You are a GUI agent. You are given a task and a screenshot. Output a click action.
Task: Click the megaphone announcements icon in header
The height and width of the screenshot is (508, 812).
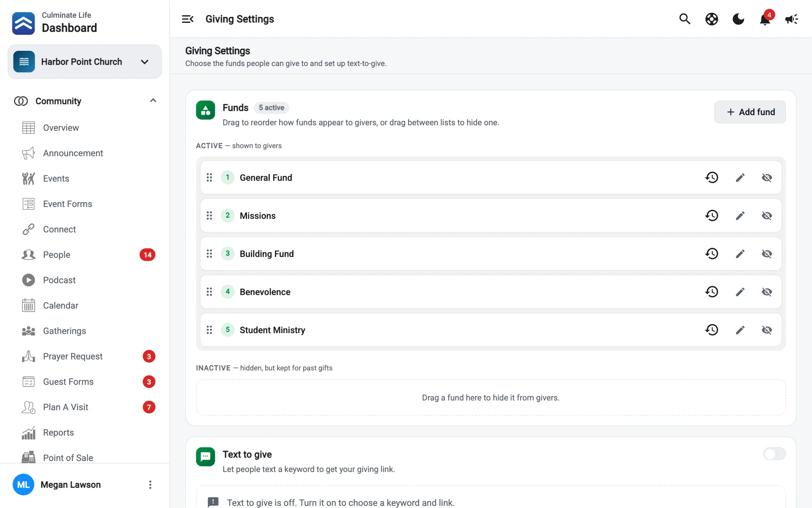[x=791, y=19]
